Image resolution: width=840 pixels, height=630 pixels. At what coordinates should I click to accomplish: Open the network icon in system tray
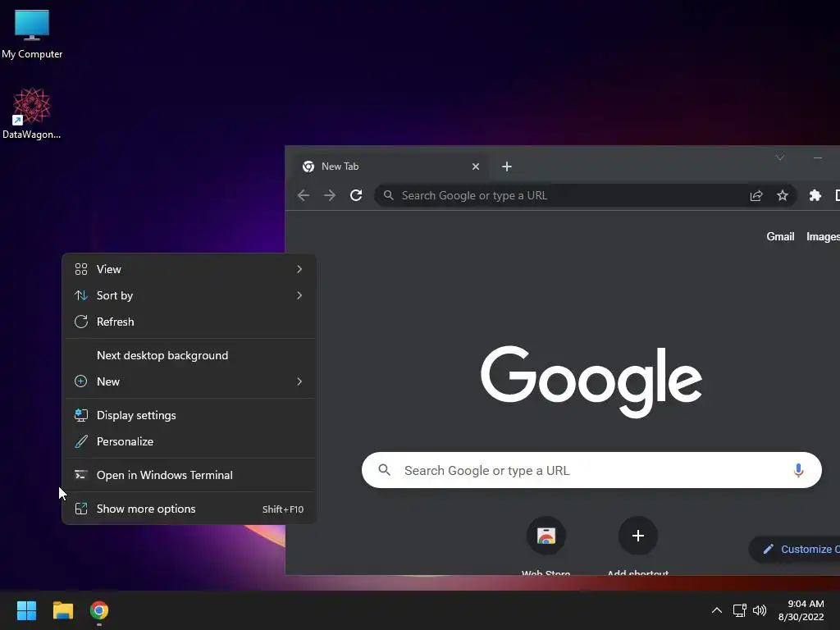(x=740, y=610)
